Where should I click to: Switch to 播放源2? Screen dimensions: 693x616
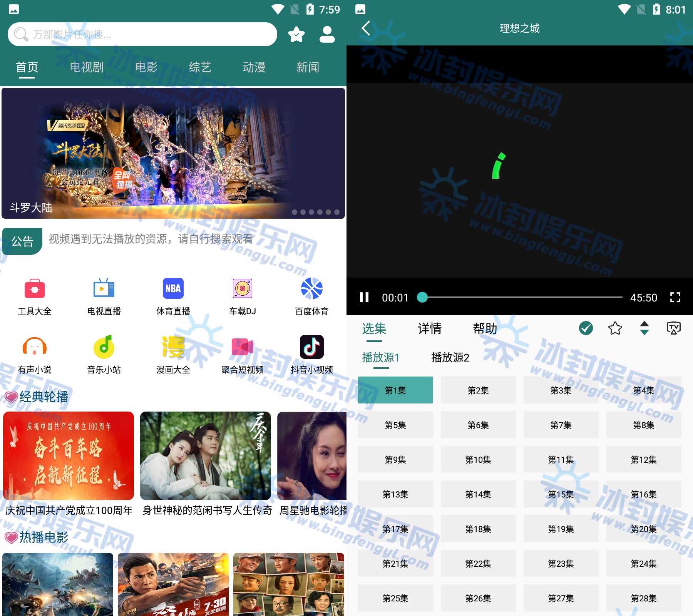point(450,358)
